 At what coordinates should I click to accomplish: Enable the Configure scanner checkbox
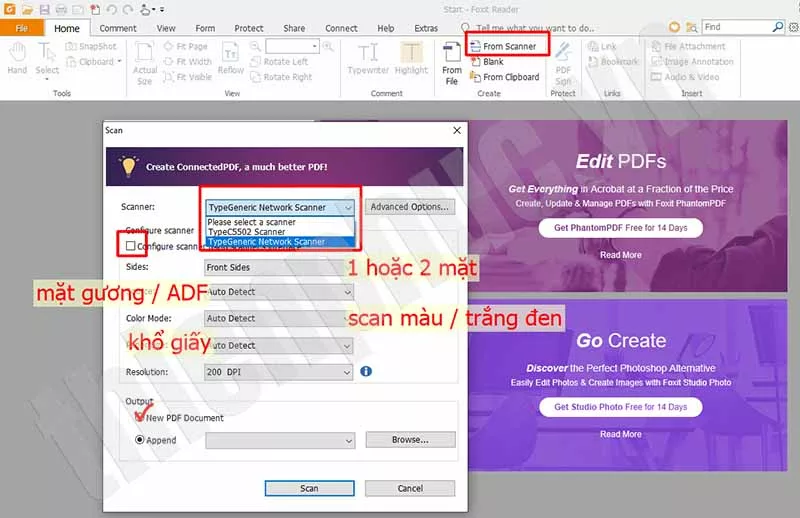130,246
